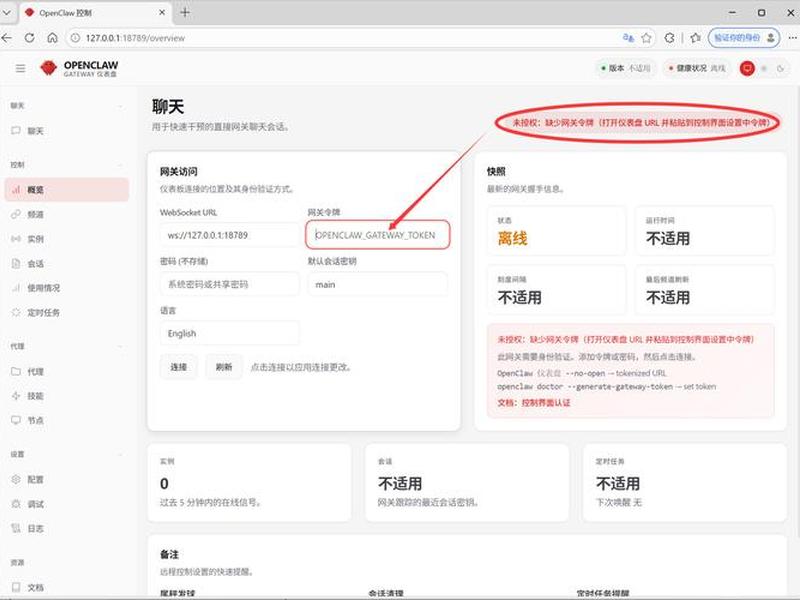Click the 密码 password input field
Screen dimensions: 800x600
(230, 284)
